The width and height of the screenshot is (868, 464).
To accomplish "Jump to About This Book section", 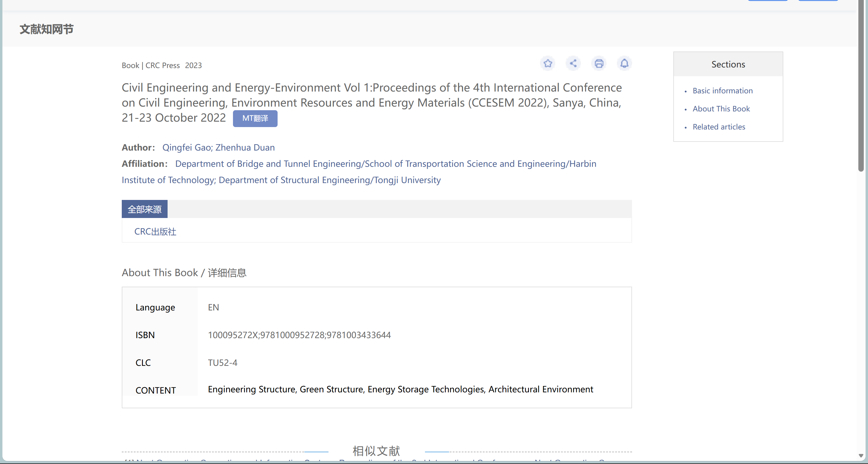I will coord(721,109).
